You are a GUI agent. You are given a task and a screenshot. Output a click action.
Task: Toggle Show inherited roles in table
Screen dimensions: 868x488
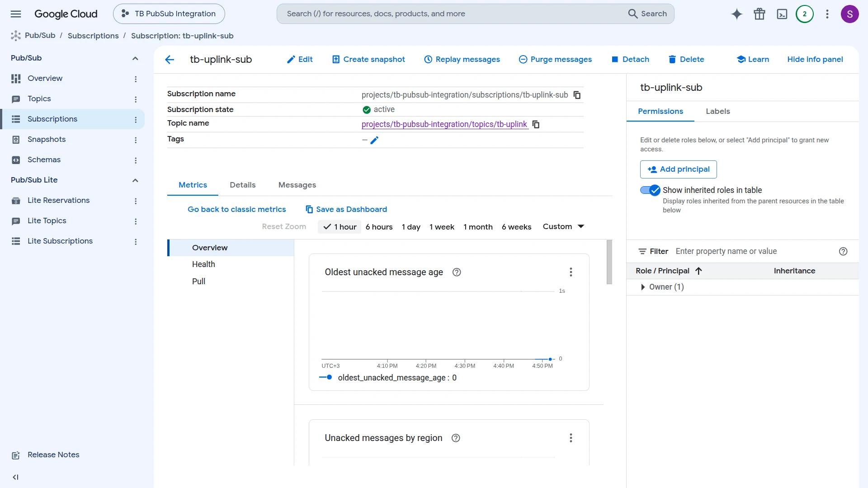(651, 190)
